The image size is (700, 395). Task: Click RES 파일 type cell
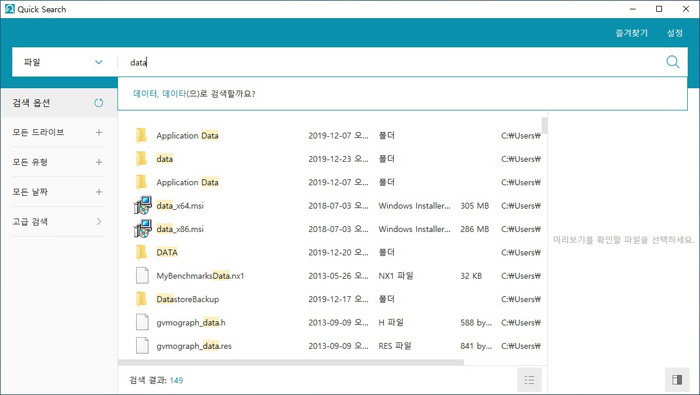tap(395, 346)
